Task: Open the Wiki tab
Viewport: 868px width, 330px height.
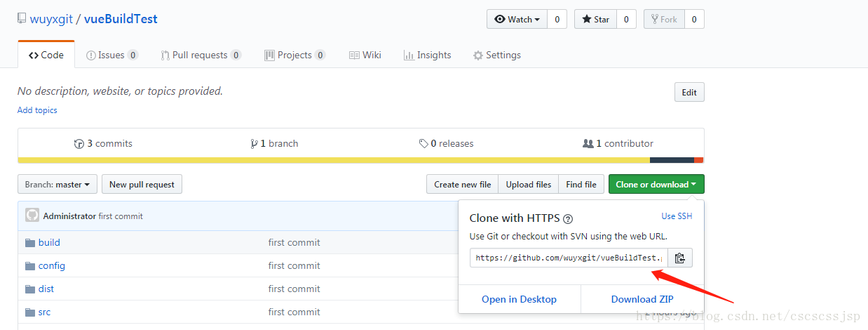Action: (x=365, y=55)
